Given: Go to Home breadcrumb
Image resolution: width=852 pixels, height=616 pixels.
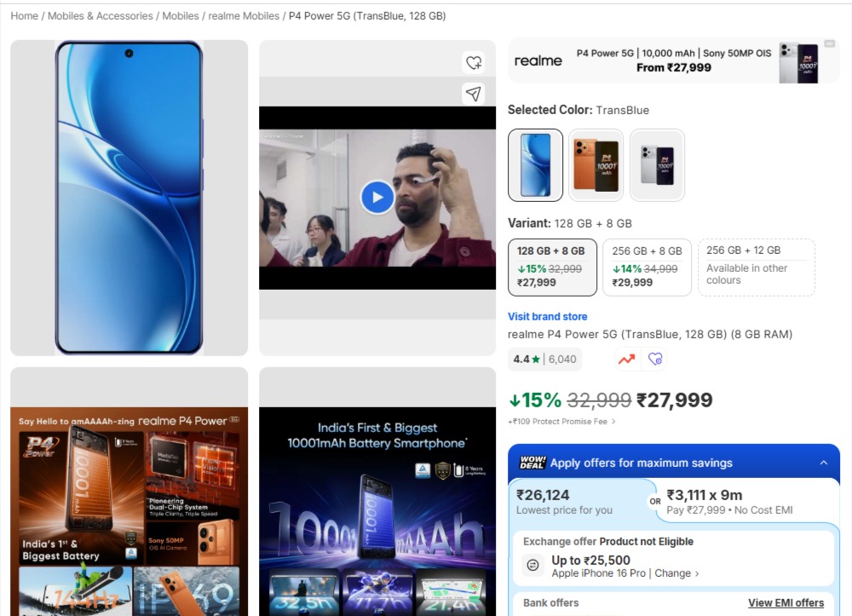Looking at the screenshot, I should point(25,16).
